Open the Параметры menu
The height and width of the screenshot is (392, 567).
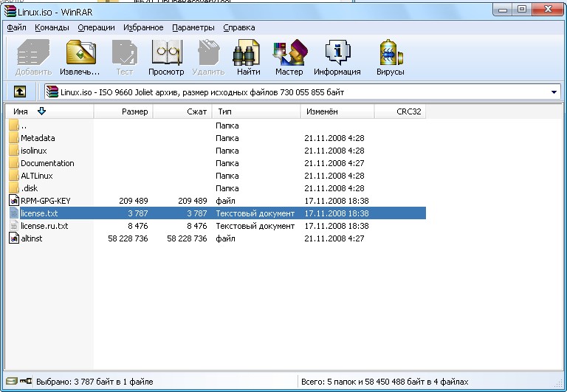click(x=193, y=27)
